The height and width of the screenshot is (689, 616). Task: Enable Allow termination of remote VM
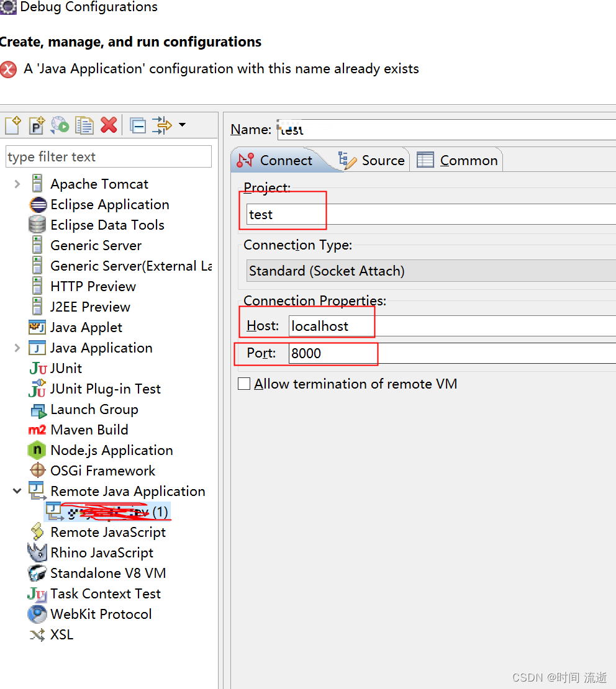pyautogui.click(x=244, y=384)
